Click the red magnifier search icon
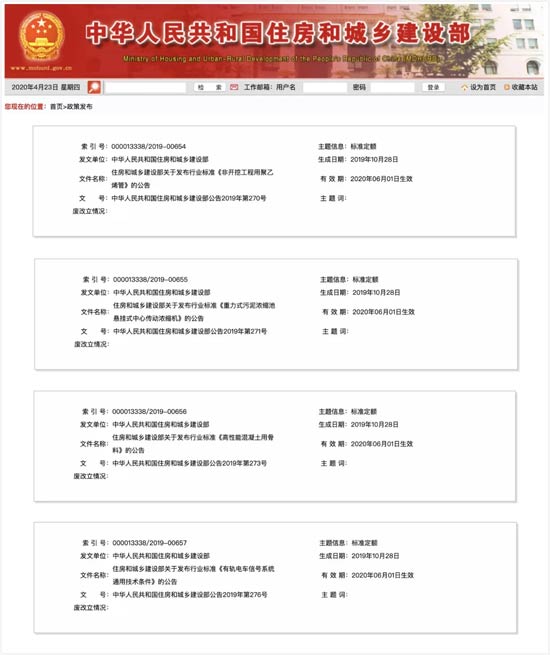Viewport: 550px width, 655px height. [x=94, y=87]
